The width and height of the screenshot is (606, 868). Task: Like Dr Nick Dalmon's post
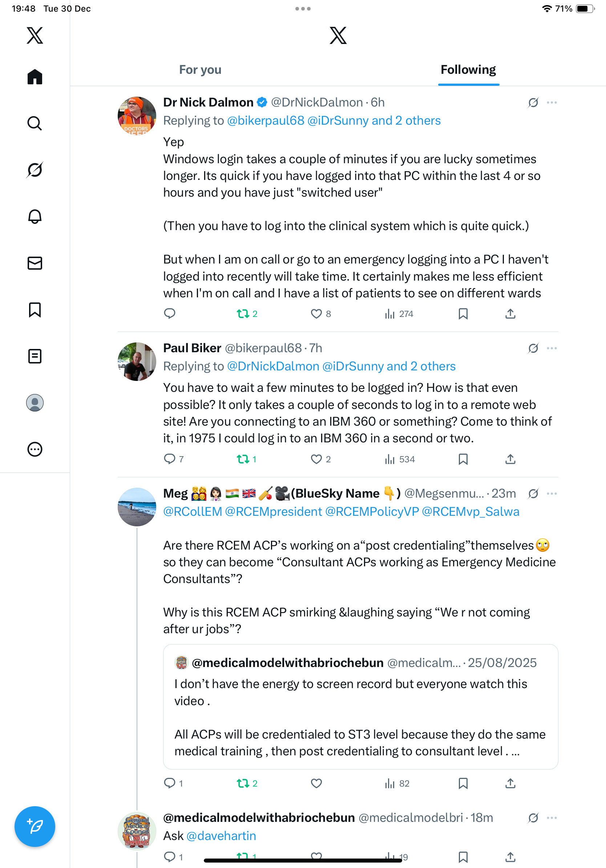316,314
